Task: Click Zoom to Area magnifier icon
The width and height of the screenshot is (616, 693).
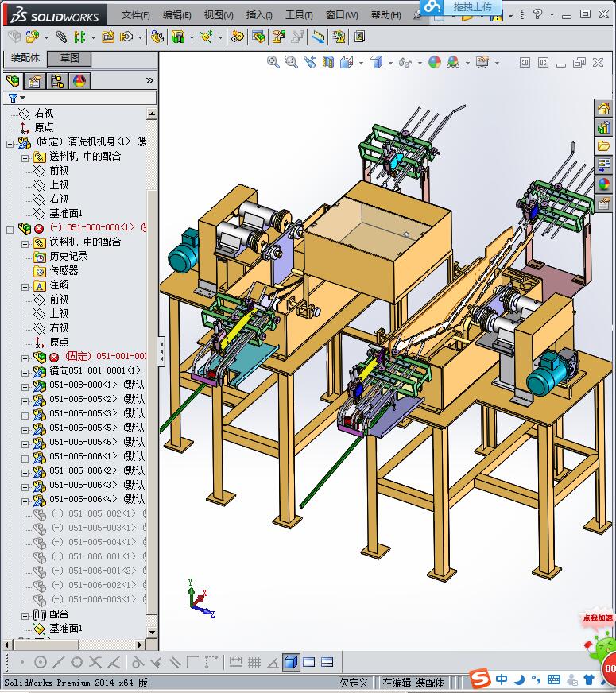Action: [x=291, y=62]
